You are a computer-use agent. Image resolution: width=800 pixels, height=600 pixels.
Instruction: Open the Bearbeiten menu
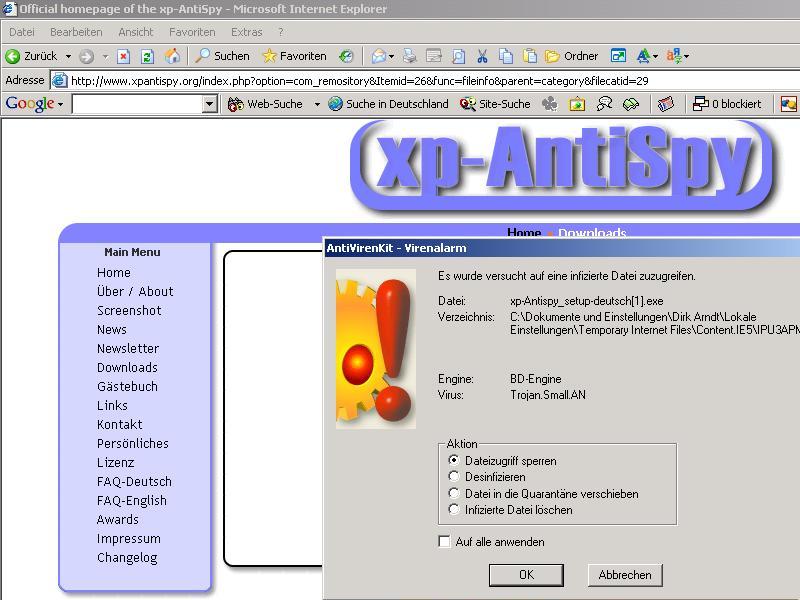tap(77, 32)
